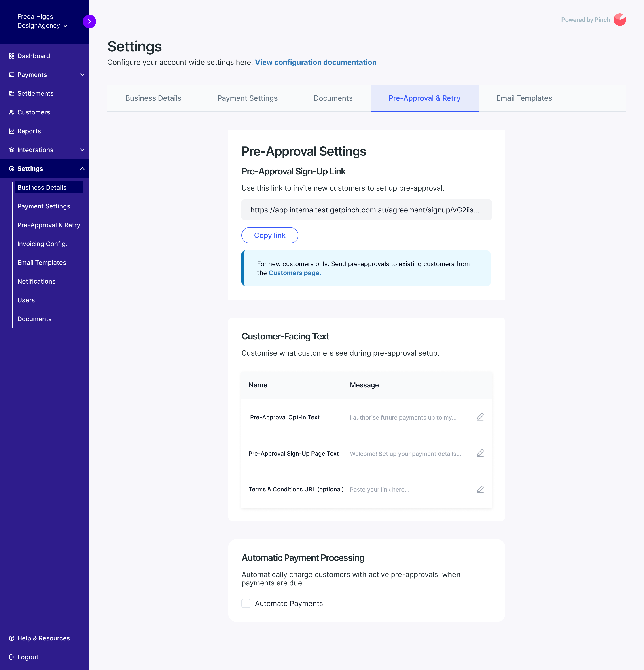Open the Dashboard from the sidebar icon
Viewport: 644px width, 670px height.
coord(11,56)
